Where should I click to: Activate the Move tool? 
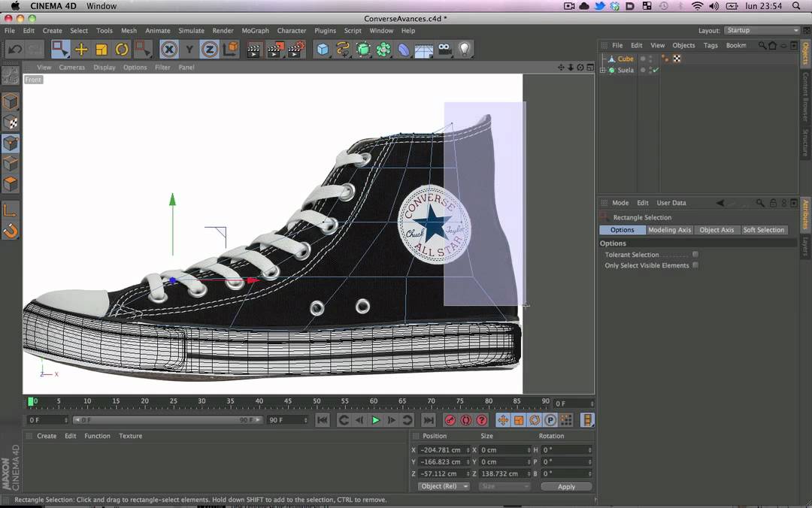click(81, 50)
